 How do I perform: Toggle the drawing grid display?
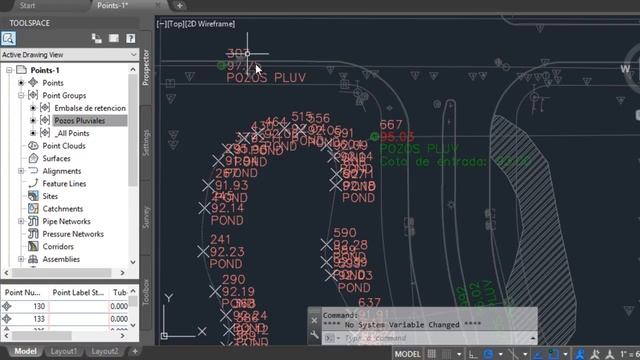432,354
